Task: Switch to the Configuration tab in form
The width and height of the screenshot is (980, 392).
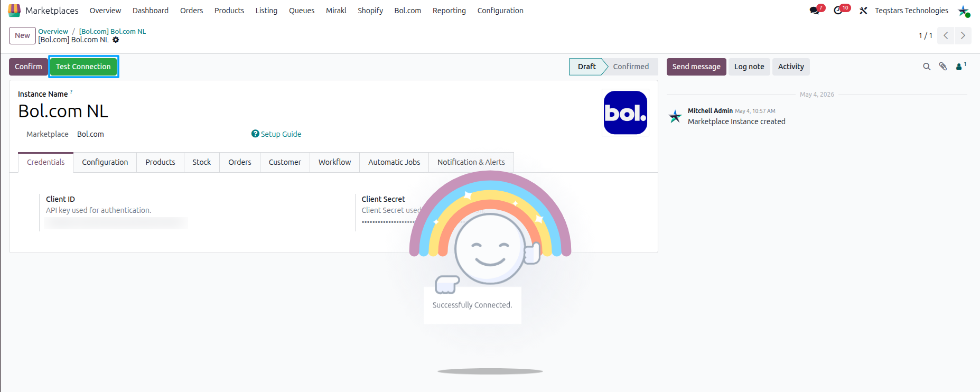Action: coord(105,162)
